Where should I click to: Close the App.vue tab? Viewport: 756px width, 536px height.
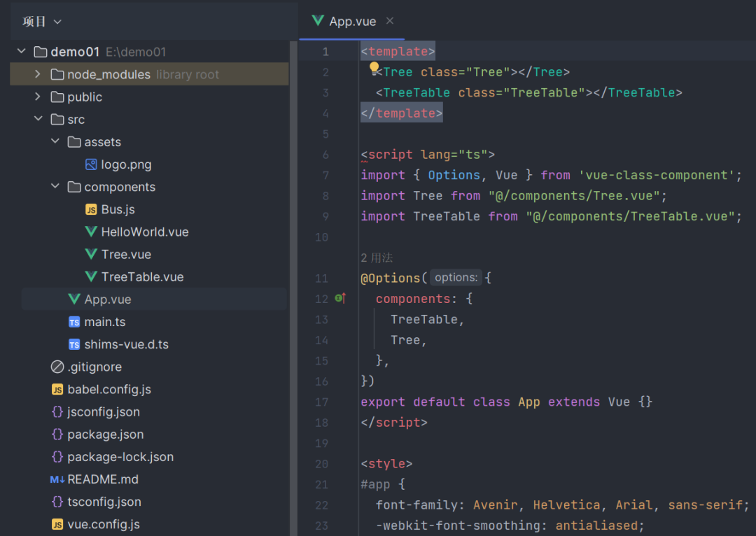point(390,21)
